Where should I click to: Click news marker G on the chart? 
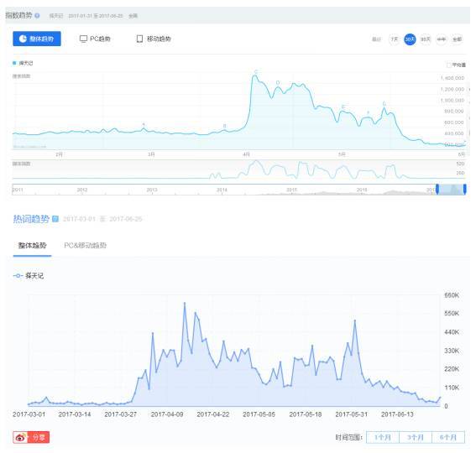click(x=384, y=104)
